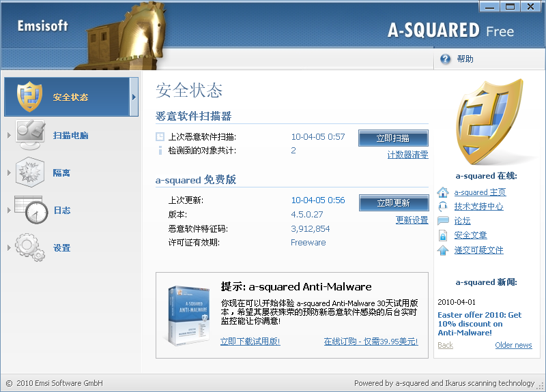Click the calendar icon next to 上次恶意软件扫描
Image resolution: width=546 pixels, height=392 pixels.
(160, 137)
